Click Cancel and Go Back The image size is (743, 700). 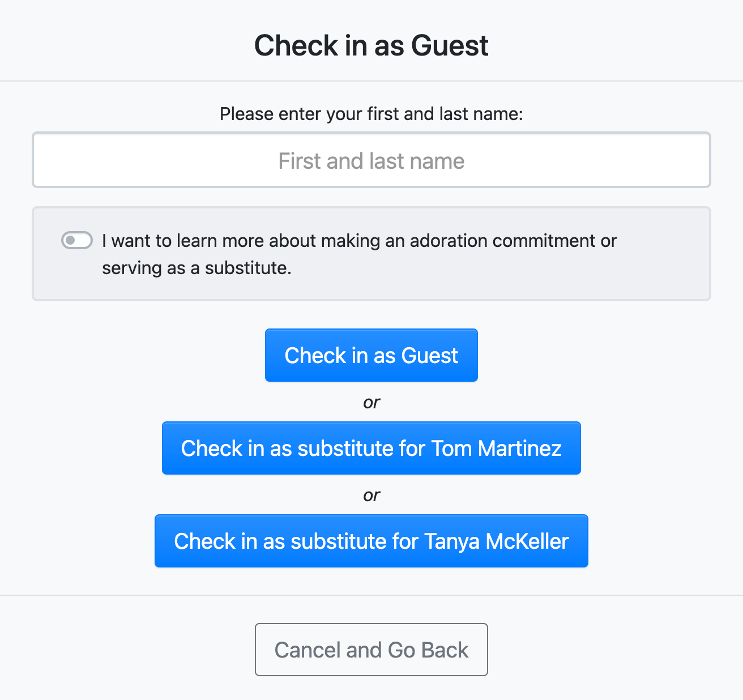pyautogui.click(x=371, y=650)
